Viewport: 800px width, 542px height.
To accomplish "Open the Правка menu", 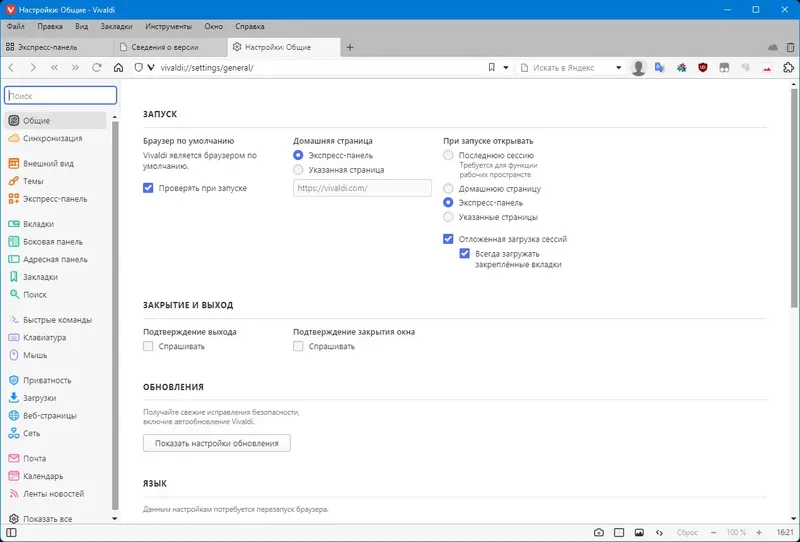I will pyautogui.click(x=50, y=26).
